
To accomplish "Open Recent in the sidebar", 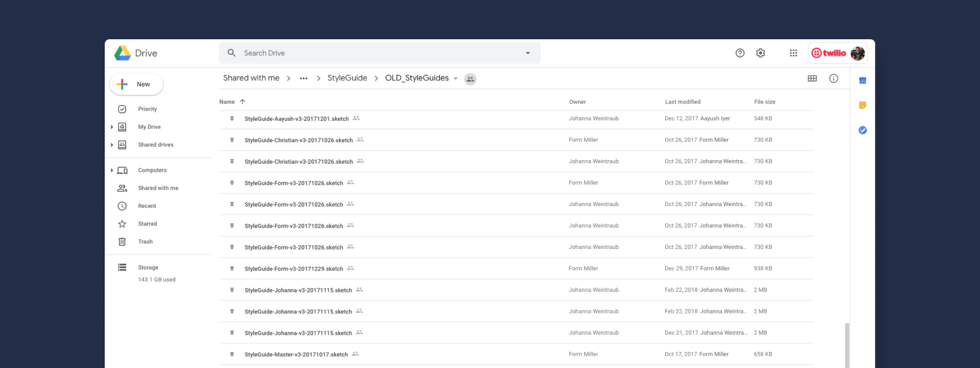I will (x=147, y=206).
